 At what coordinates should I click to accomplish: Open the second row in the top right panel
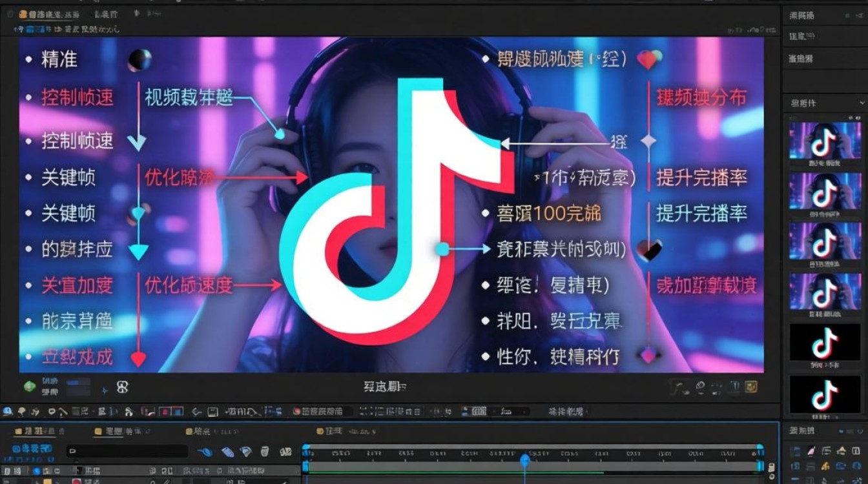coord(825,37)
